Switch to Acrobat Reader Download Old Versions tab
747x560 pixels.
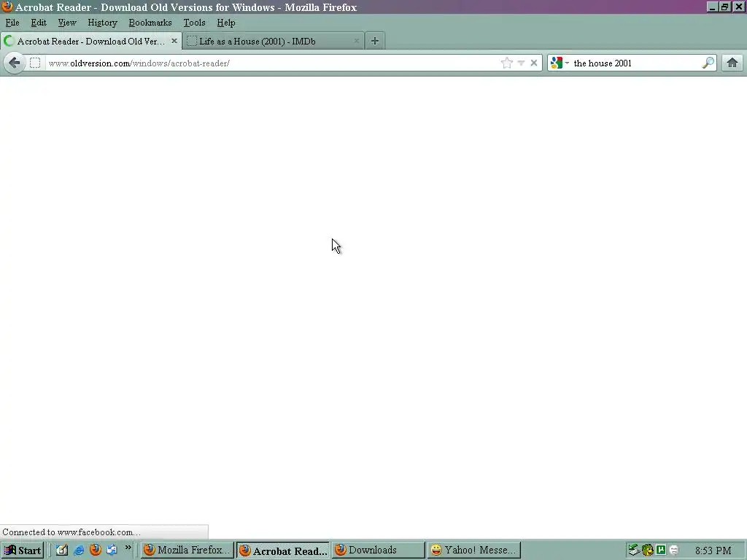tap(90, 42)
